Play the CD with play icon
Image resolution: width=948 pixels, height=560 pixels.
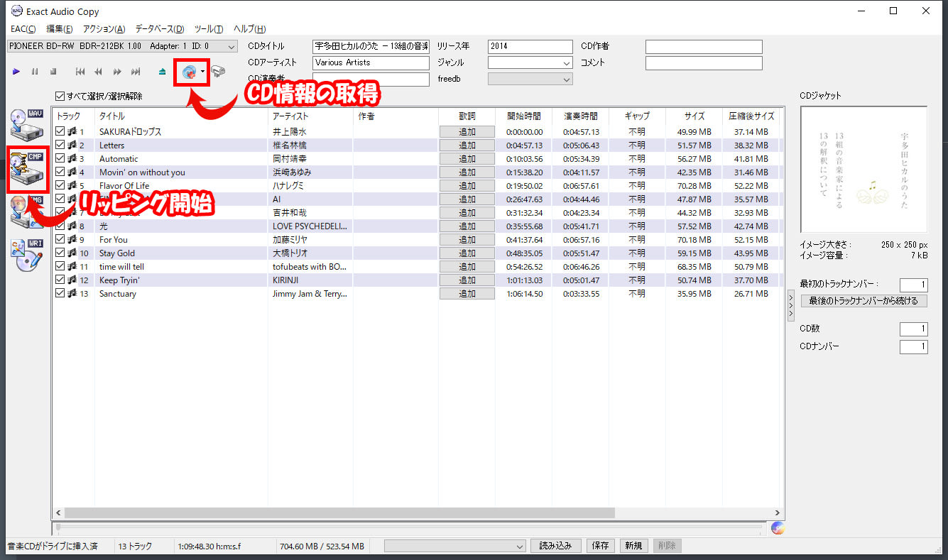point(16,71)
